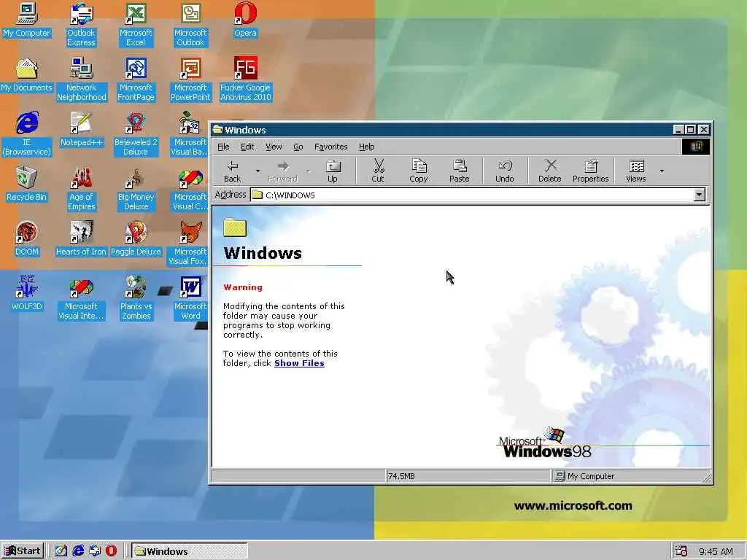Expand the Views dropdown arrow
Viewport: 747px width, 560px height.
(662, 171)
